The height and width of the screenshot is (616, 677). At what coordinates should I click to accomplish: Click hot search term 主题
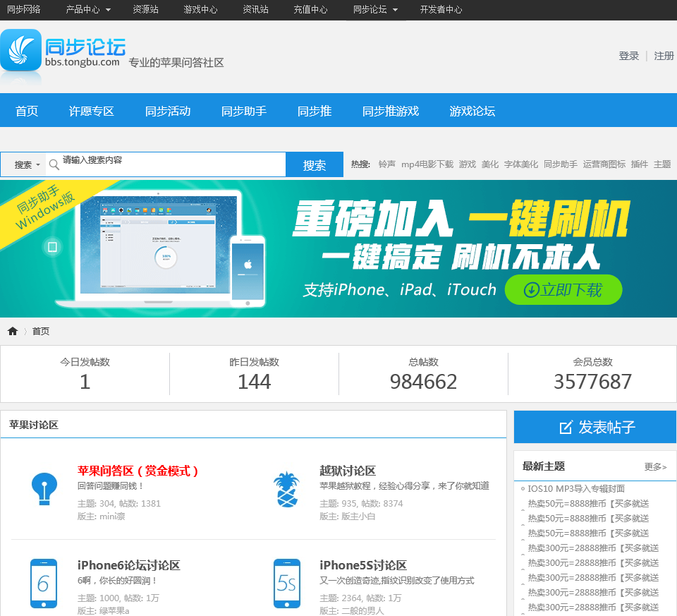662,164
